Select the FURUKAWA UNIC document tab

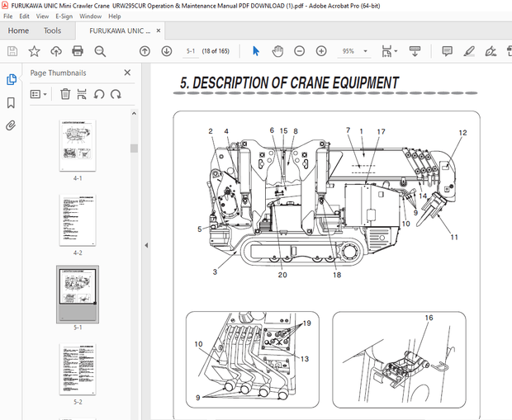pos(120,31)
